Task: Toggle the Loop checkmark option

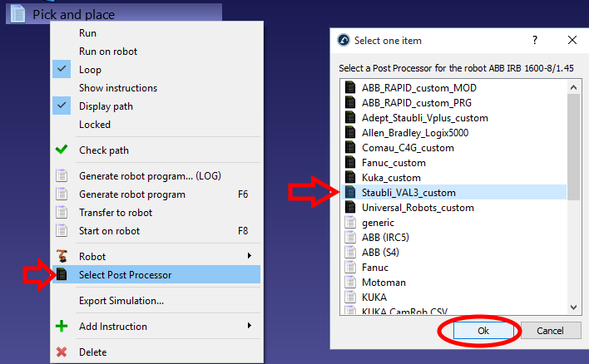Action: pyautogui.click(x=62, y=70)
